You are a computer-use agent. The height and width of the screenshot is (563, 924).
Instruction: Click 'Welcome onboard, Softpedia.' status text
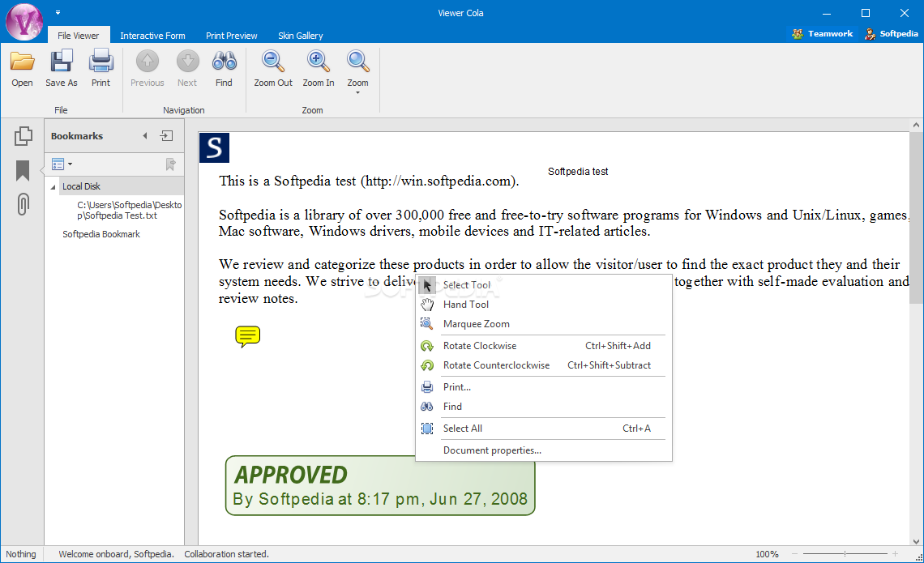(x=116, y=554)
